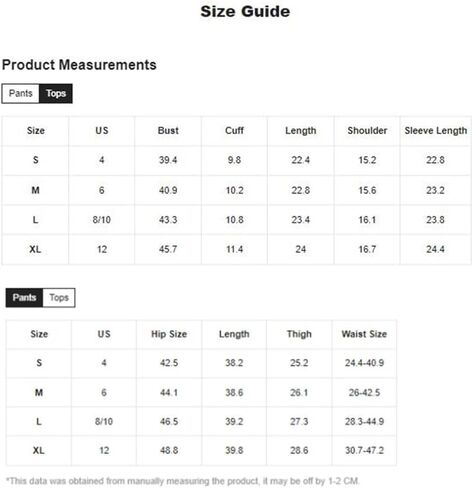Click the Waist Size column header
Viewport: 473px width, 488px height.
coord(364,334)
